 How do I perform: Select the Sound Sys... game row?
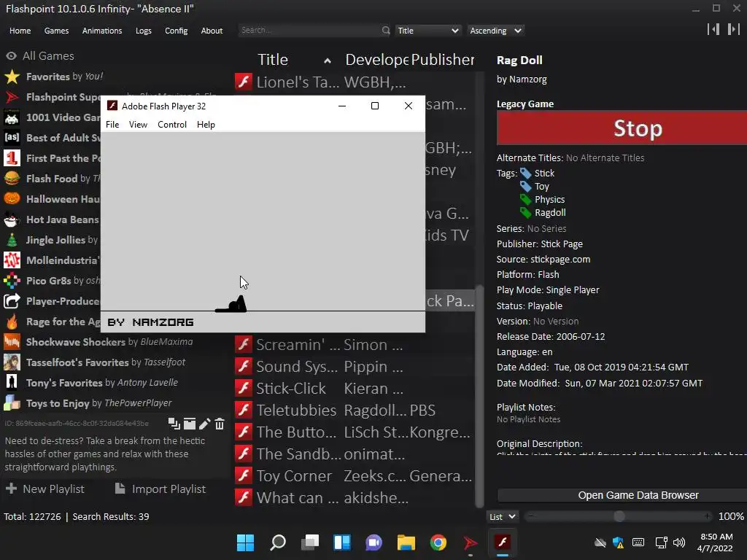point(355,366)
